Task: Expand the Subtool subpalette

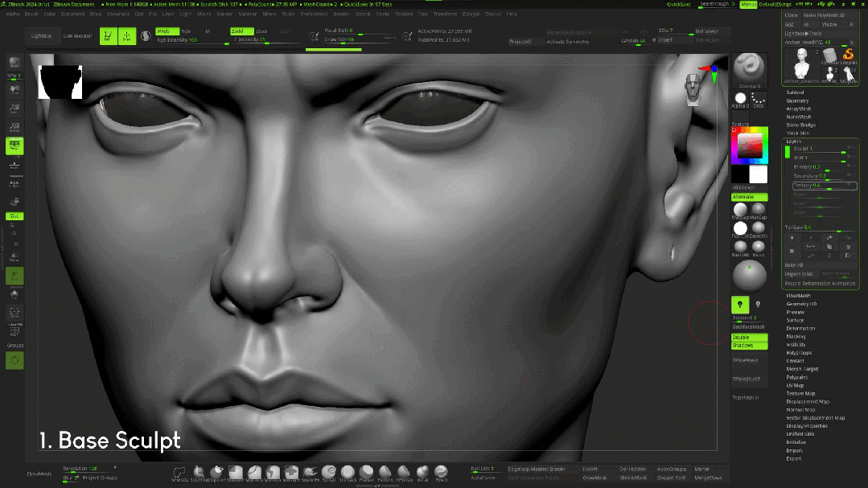Action: [795, 92]
